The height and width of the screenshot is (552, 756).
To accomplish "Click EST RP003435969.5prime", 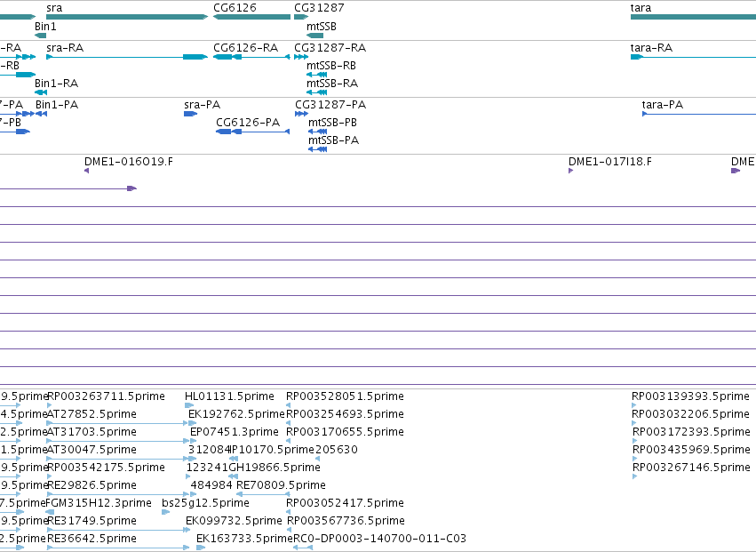I will pos(691,450).
